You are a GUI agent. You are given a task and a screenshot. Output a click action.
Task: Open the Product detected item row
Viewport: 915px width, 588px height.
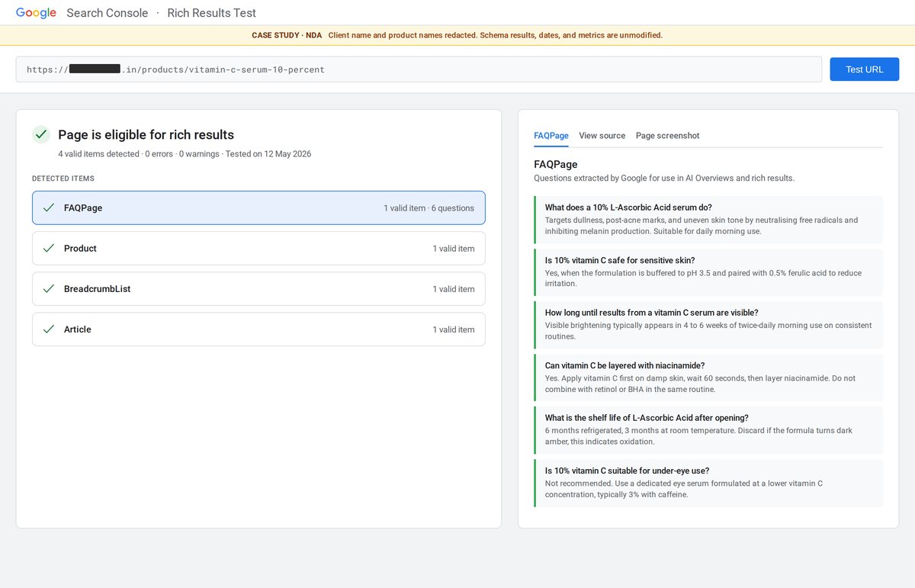click(258, 249)
